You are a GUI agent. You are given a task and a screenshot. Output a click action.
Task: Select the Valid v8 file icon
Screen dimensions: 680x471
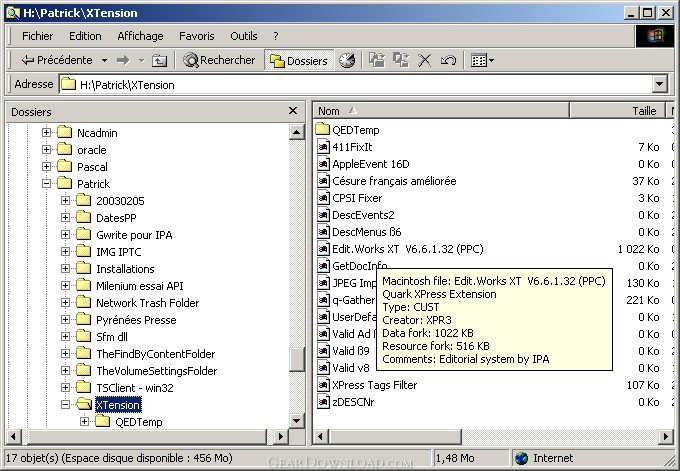click(323, 368)
